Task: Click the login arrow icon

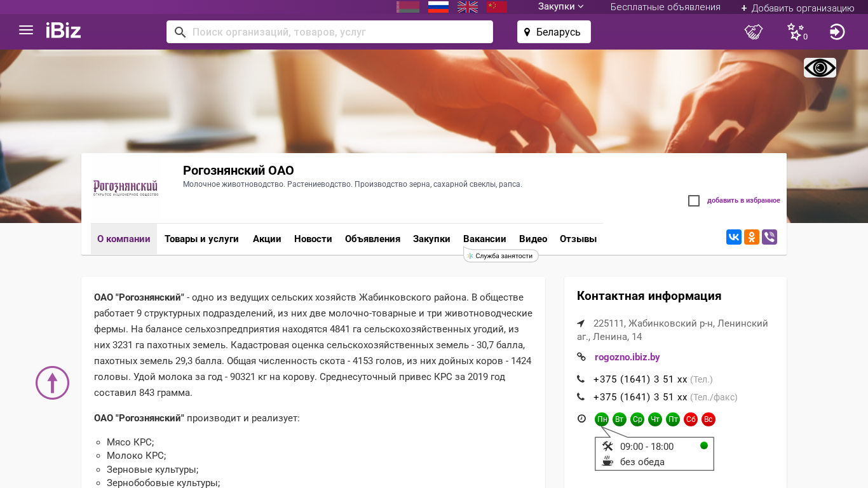Action: click(837, 32)
